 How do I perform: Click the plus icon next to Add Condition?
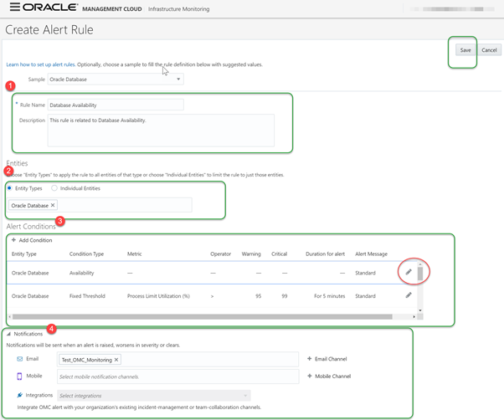coord(13,240)
